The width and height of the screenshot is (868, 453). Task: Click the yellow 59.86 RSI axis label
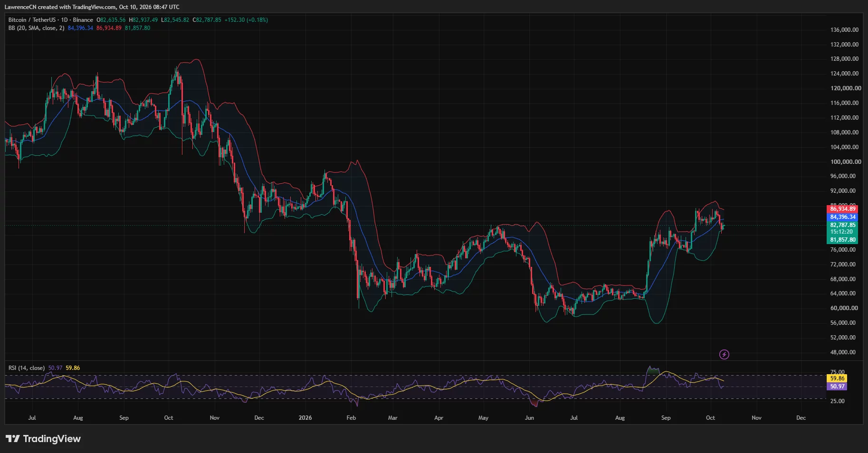[837, 378]
